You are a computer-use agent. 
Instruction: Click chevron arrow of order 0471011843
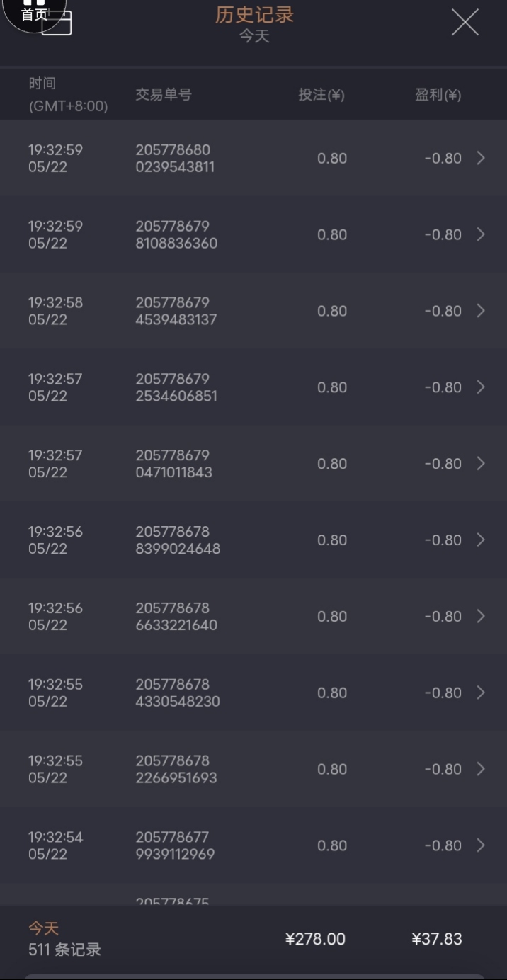(x=481, y=464)
